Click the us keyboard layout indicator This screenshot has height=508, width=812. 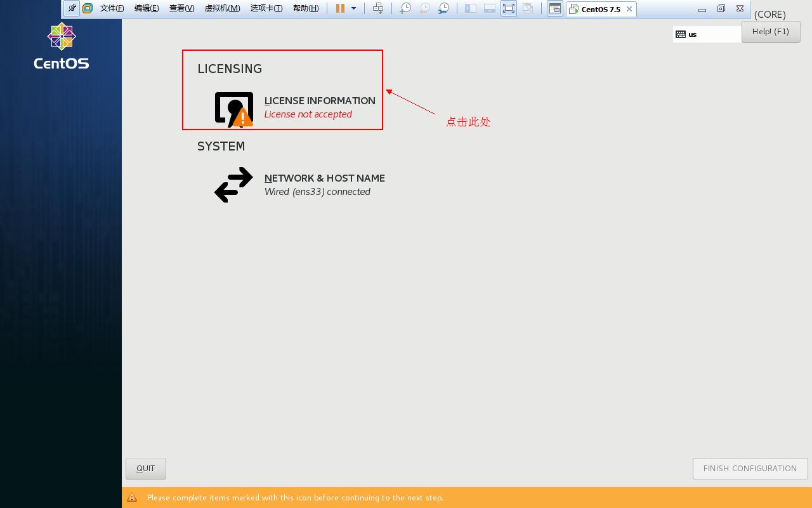coord(692,34)
